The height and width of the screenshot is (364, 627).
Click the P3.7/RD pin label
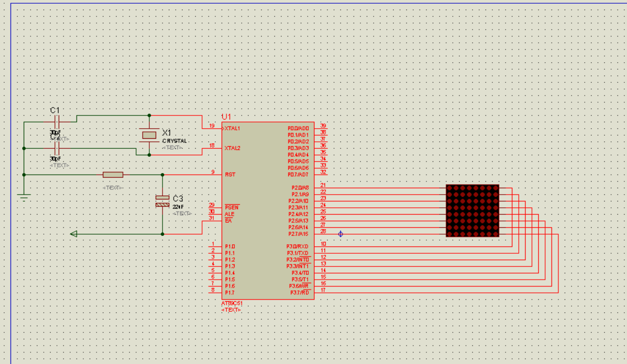[x=300, y=293]
